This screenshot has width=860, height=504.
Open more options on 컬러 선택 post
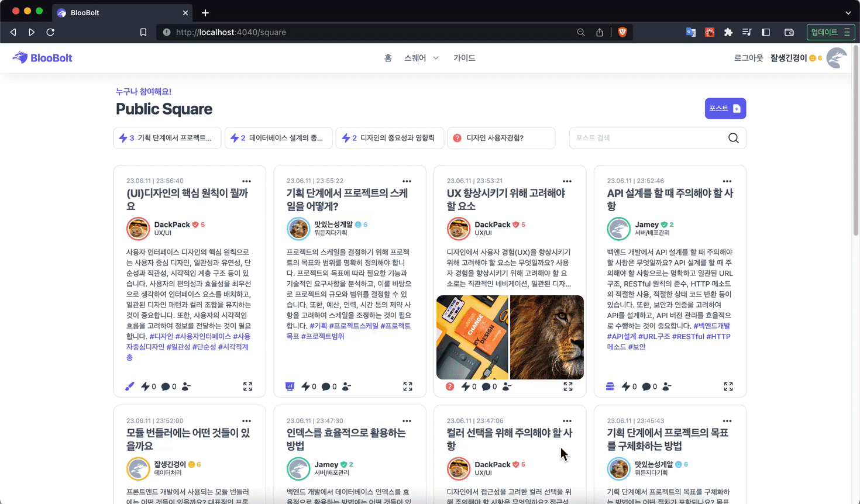click(567, 421)
